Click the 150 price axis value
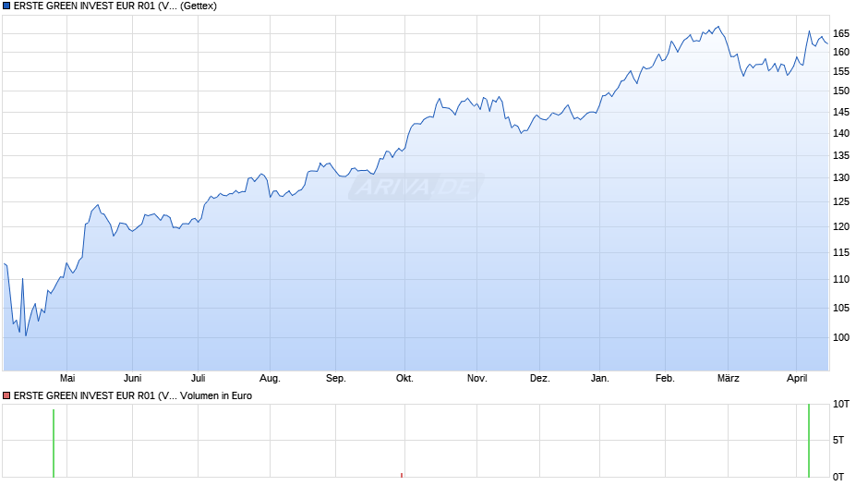Image resolution: width=868 pixels, height=486 pixels. pos(841,91)
